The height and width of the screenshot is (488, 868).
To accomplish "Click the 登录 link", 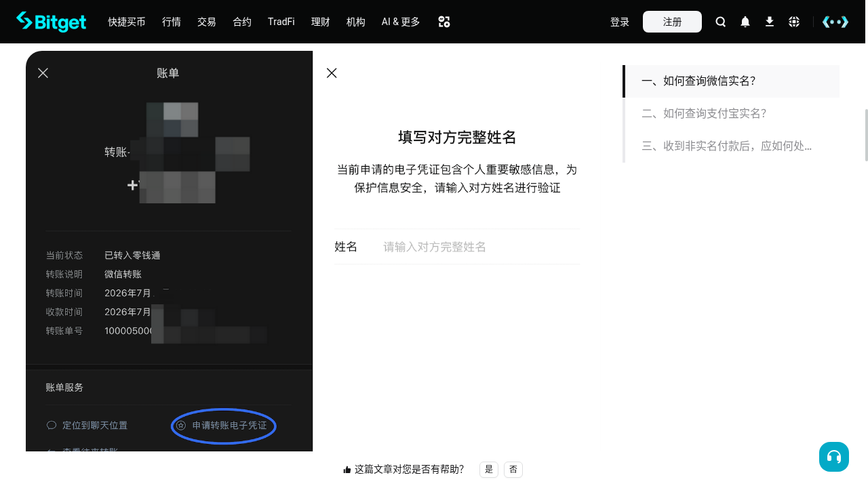I will [620, 22].
